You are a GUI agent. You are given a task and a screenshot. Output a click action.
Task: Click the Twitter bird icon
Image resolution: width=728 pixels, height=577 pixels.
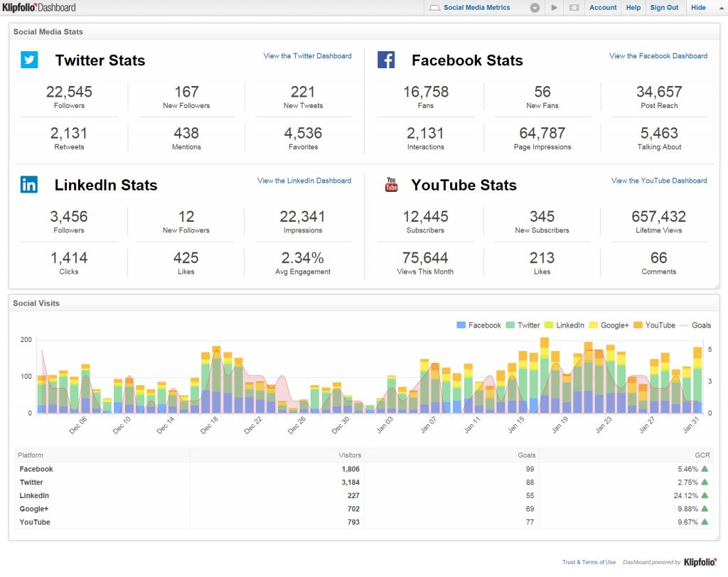(28, 60)
